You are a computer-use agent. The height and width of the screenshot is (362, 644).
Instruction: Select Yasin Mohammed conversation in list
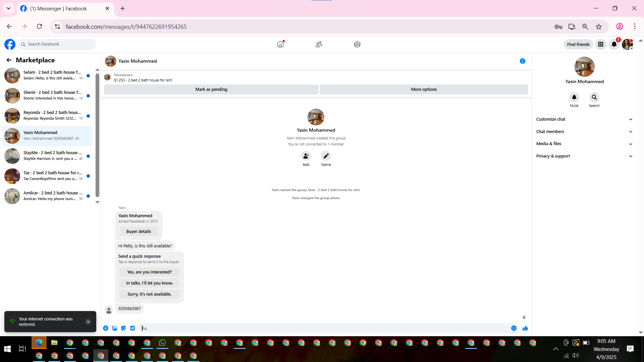tap(47, 136)
